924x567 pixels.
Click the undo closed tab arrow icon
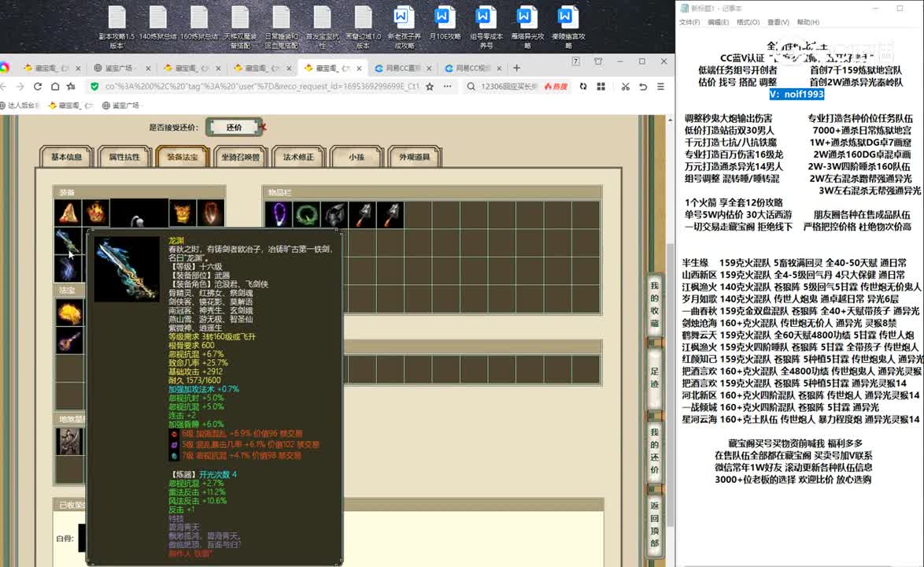point(643,87)
